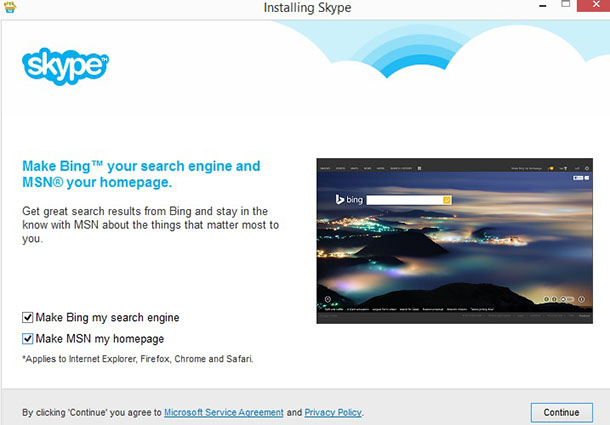Click the installer icon in title bar
610x425 pixels.
9,7
